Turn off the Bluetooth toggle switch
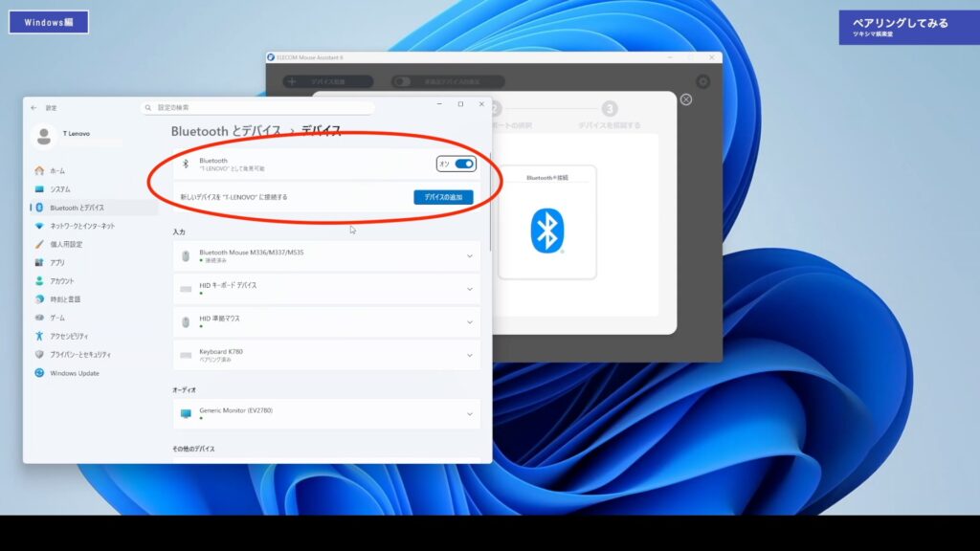980x551 pixels. click(464, 164)
